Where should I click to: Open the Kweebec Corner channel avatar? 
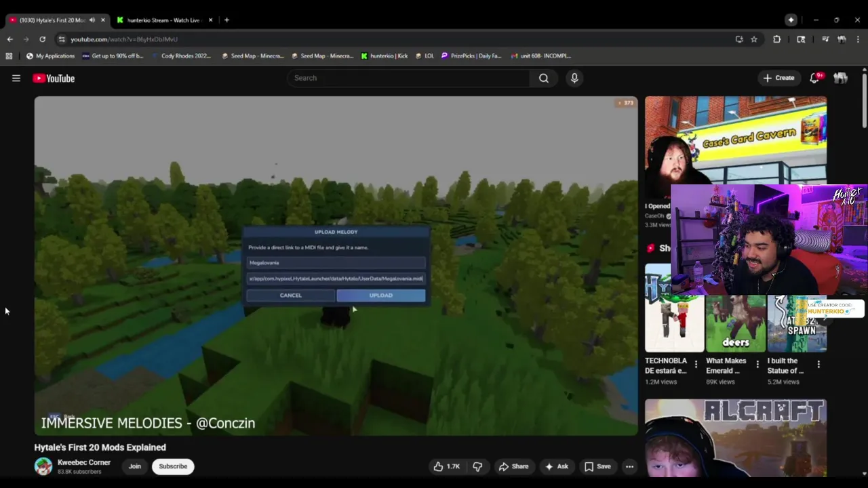43,466
